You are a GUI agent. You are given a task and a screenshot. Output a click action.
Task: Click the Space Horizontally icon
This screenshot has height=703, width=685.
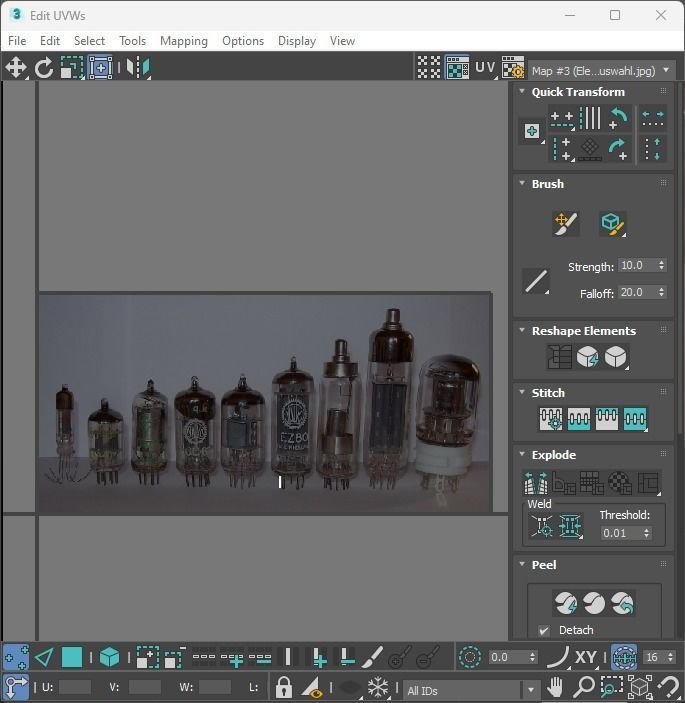[653, 119]
